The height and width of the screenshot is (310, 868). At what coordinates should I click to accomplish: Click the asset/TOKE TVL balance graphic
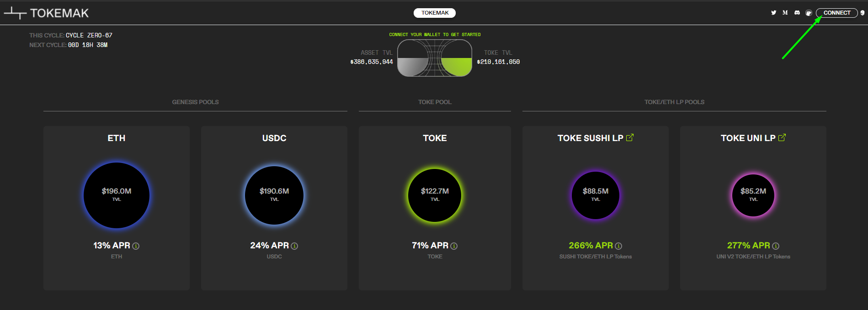pos(435,58)
